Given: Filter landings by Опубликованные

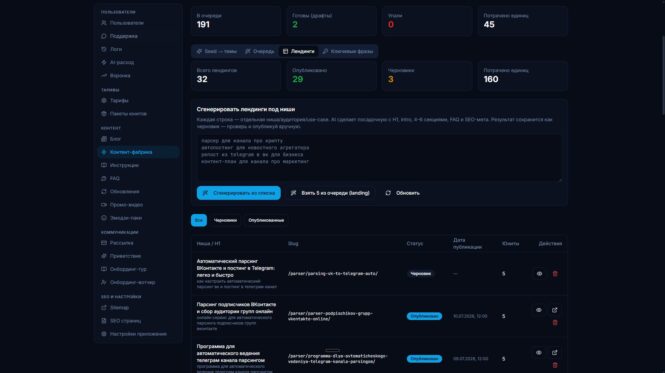Looking at the screenshot, I should (266, 220).
